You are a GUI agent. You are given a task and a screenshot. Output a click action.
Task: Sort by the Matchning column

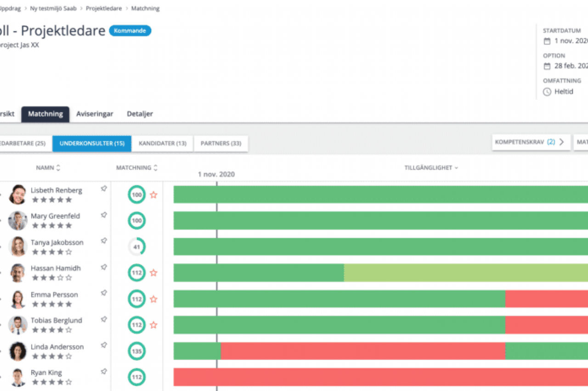coord(136,168)
